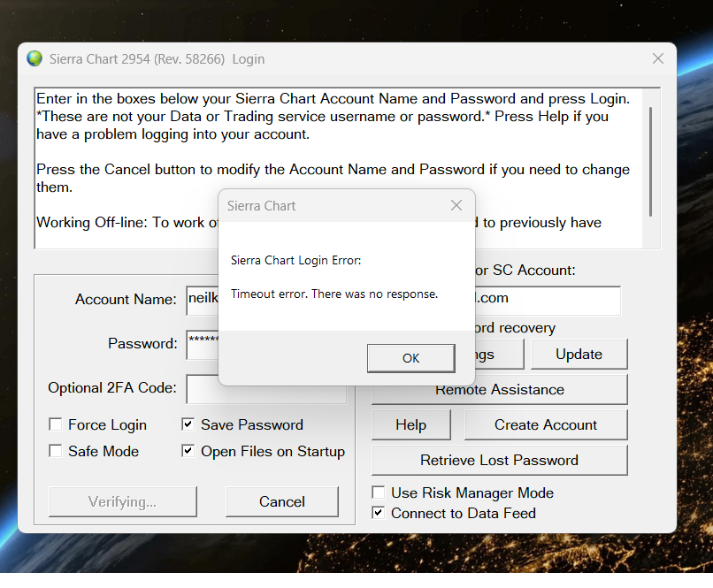713x588 pixels.
Task: Click the Create Account button
Action: 546,425
